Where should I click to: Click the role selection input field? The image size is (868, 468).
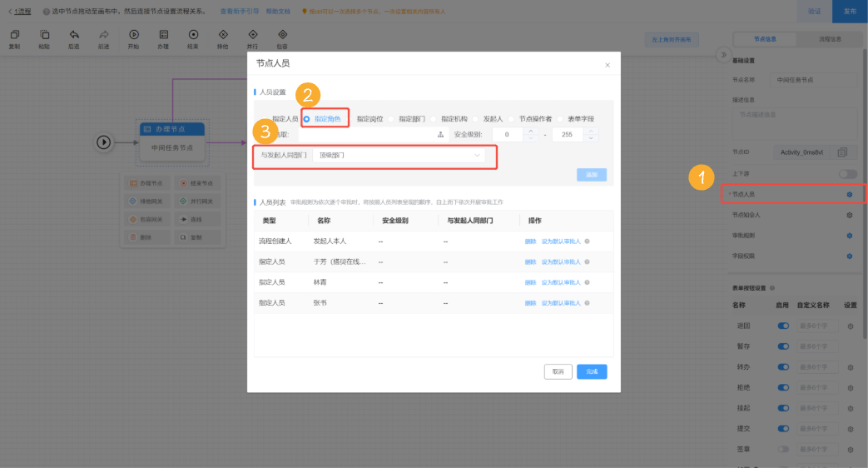373,135
